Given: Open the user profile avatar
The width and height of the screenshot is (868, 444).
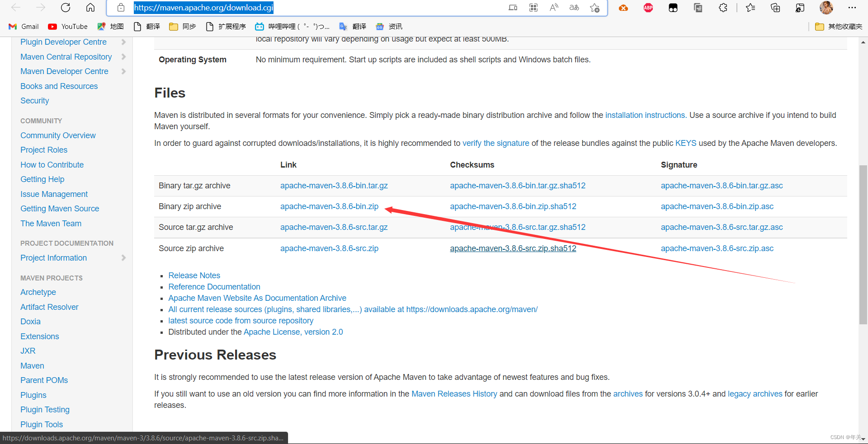Looking at the screenshot, I should pos(826,8).
